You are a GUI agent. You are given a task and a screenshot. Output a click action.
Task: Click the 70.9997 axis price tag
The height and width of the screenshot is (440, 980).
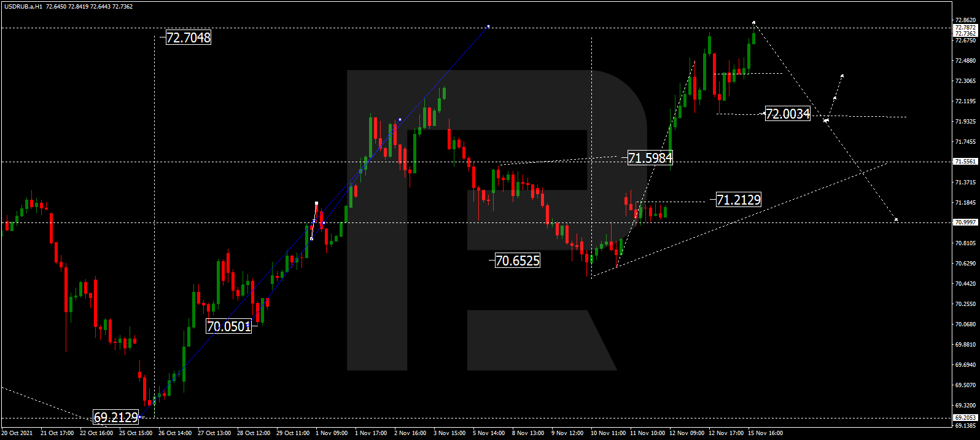point(965,222)
